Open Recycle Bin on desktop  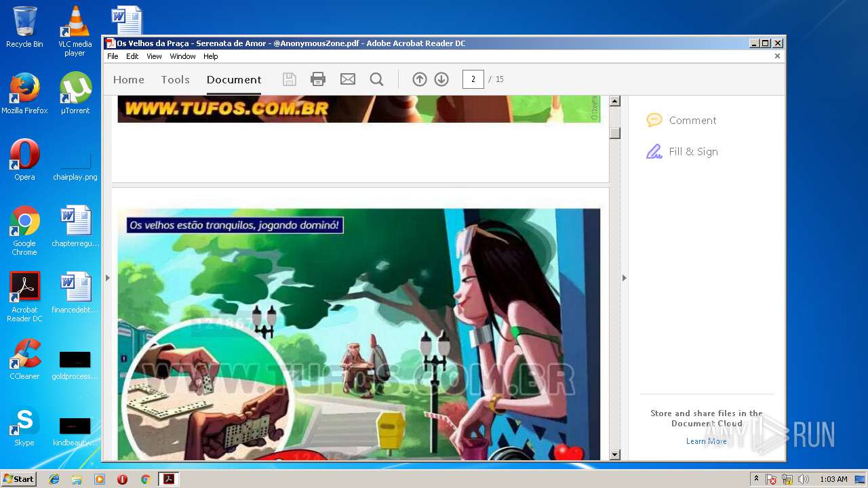click(x=24, y=27)
